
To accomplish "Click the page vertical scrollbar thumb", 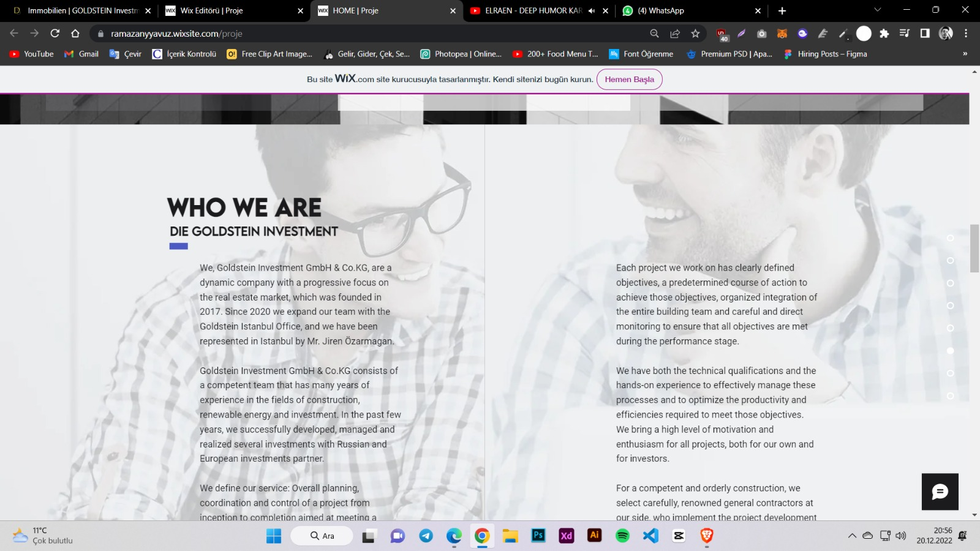I will [x=974, y=248].
